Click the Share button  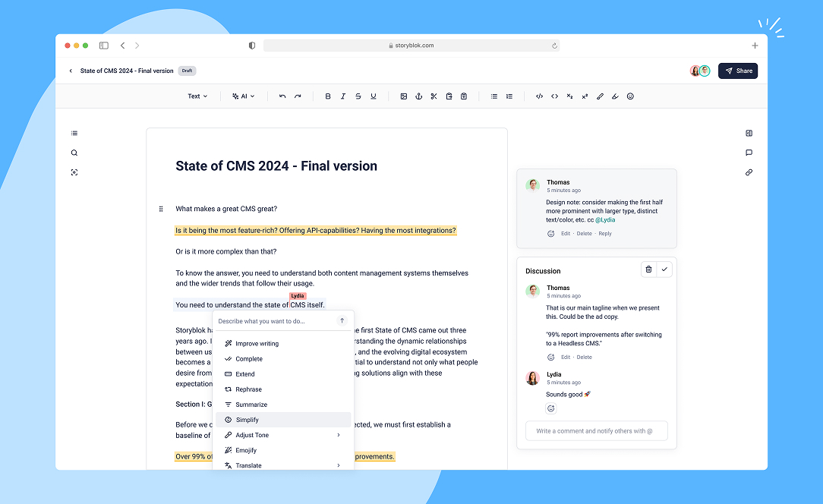738,71
